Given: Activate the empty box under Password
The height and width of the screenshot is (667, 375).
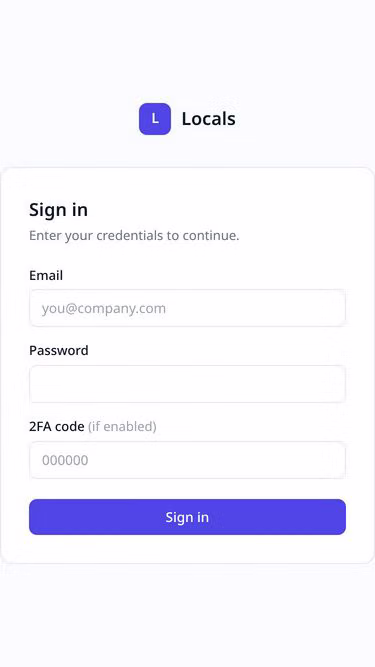Looking at the screenshot, I should 188,384.
